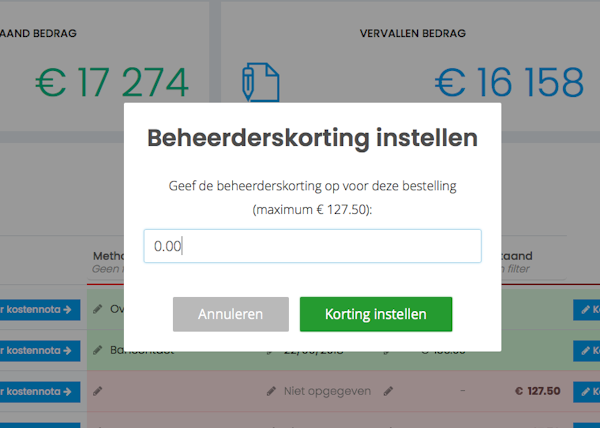600x428 pixels.
Task: Click the green € 17 274 amount
Action: coord(111,83)
